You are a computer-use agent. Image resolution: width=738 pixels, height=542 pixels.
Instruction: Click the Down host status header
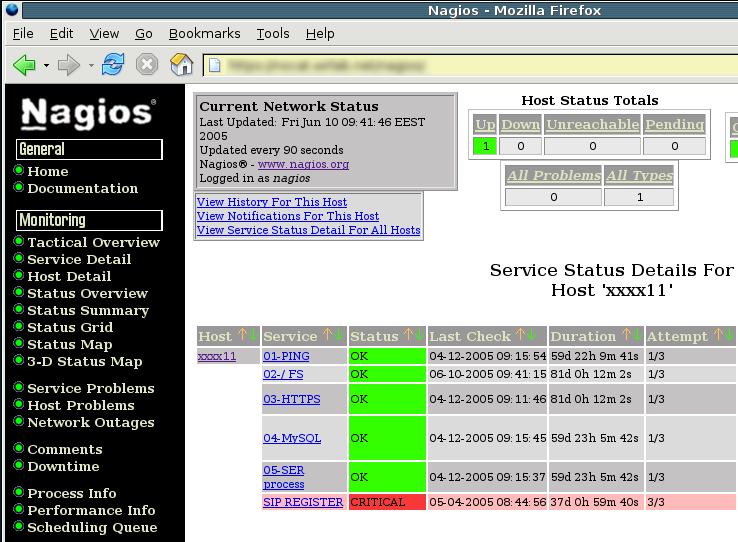point(521,124)
